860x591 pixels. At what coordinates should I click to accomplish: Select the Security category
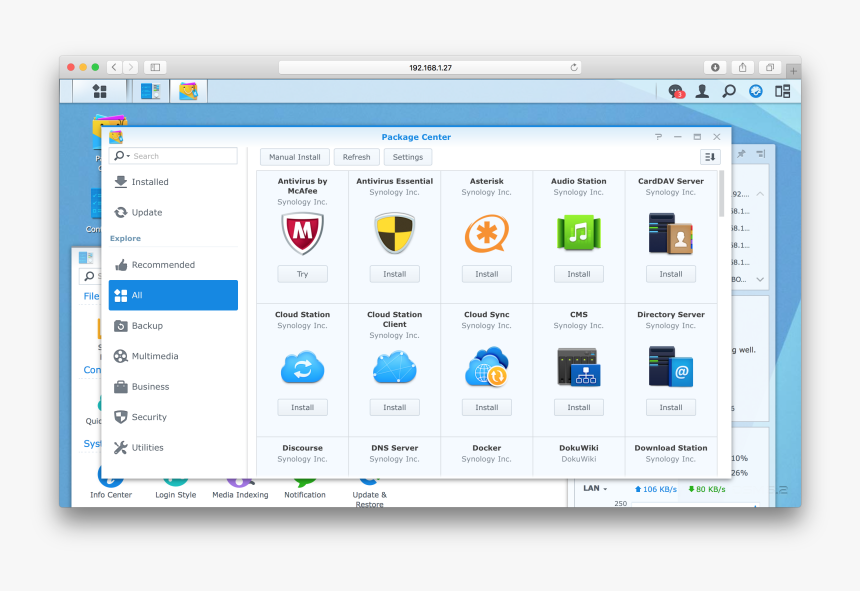(x=173, y=417)
